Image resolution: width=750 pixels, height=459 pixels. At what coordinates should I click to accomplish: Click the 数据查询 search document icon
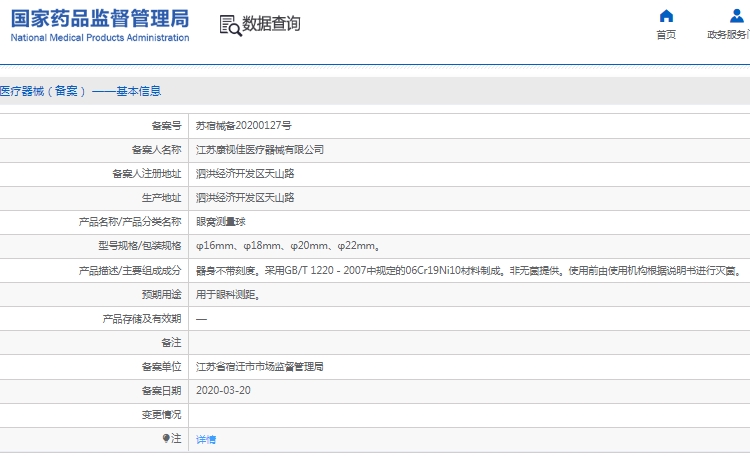pos(231,25)
